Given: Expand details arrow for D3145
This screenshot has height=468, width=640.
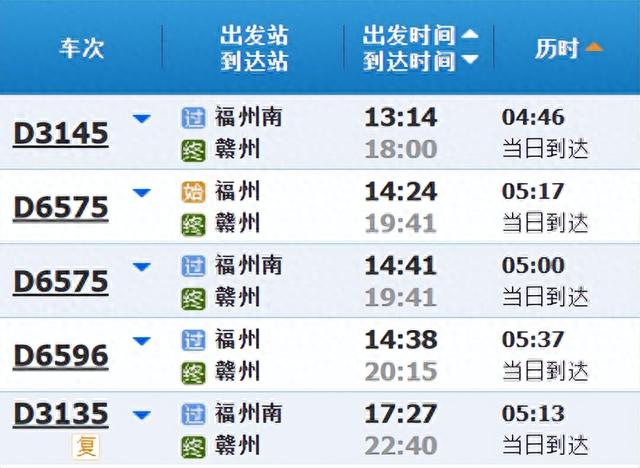Looking at the screenshot, I should [x=142, y=119].
